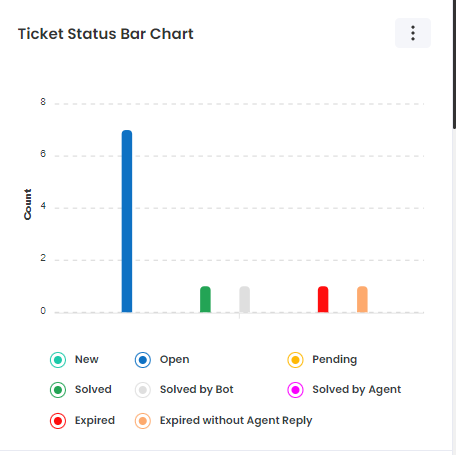
Task: Click the magenta Solved by Agent legend icon
Action: [x=295, y=390]
